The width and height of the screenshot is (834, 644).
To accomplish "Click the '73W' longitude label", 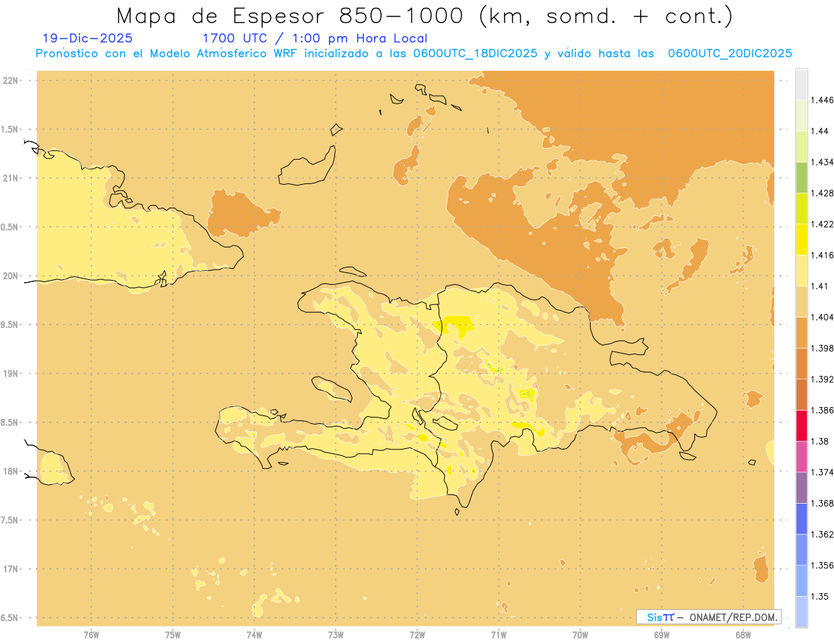I will click(336, 635).
